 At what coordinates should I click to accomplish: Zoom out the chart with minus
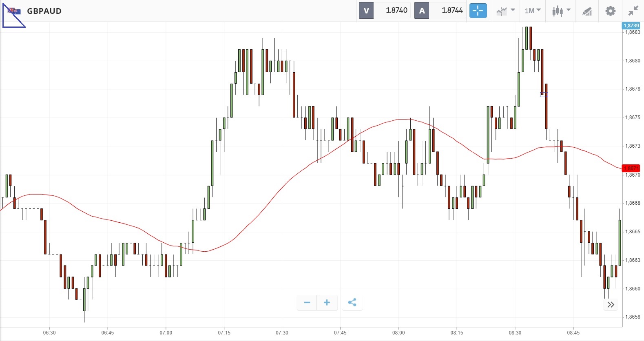(x=307, y=303)
